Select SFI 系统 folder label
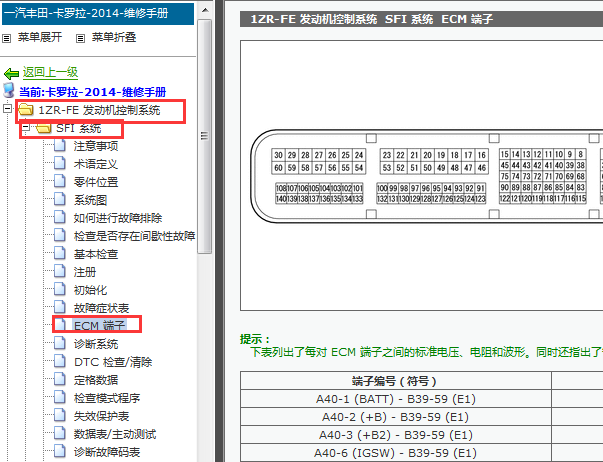The height and width of the screenshot is (462, 603). point(78,128)
